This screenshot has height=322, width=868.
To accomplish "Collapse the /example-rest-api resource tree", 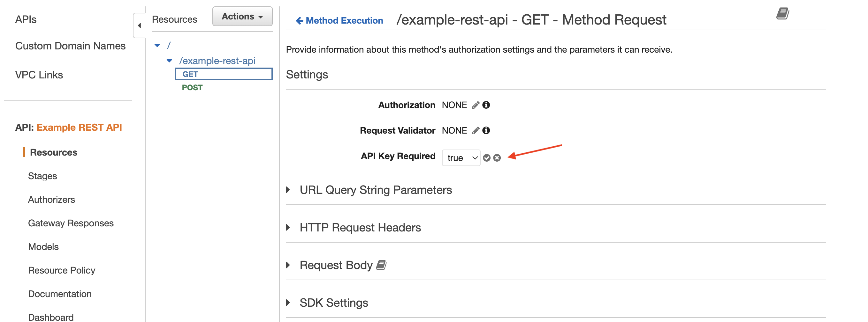I will tap(170, 61).
